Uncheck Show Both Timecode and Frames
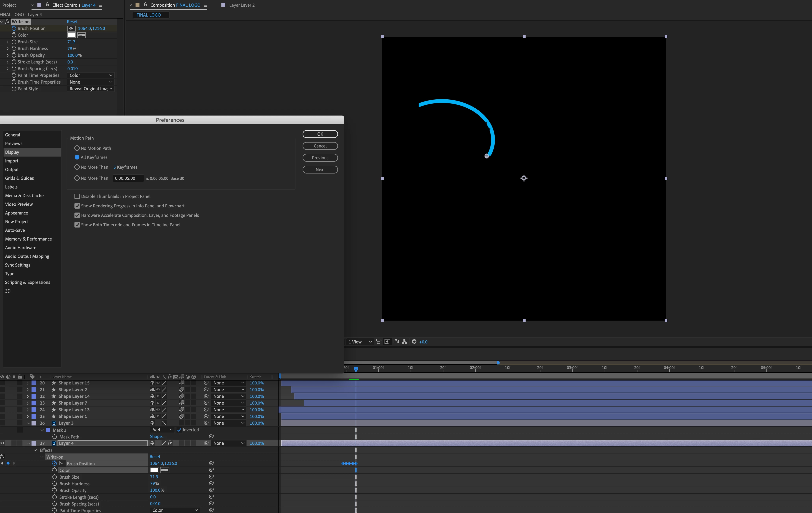The width and height of the screenshot is (812, 513). [77, 225]
